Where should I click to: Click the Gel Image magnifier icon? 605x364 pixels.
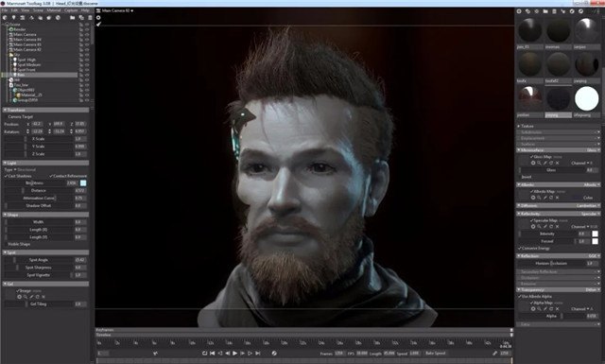coord(26,297)
